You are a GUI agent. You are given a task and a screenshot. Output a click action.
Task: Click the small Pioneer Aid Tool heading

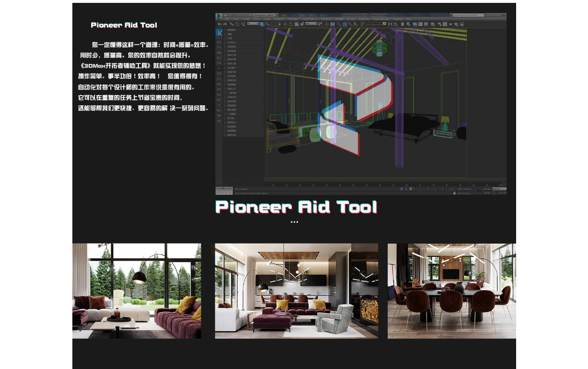coord(124,25)
